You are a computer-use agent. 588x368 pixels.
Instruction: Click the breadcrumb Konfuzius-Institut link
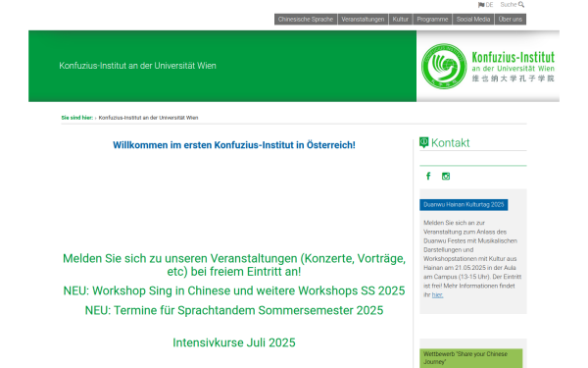(x=148, y=118)
